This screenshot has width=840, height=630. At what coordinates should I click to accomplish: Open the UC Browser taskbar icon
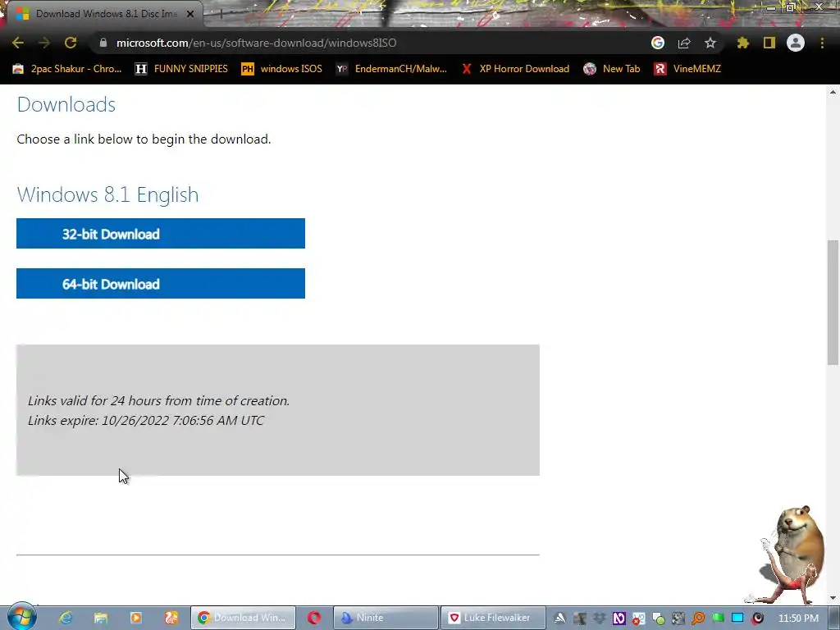tap(171, 618)
